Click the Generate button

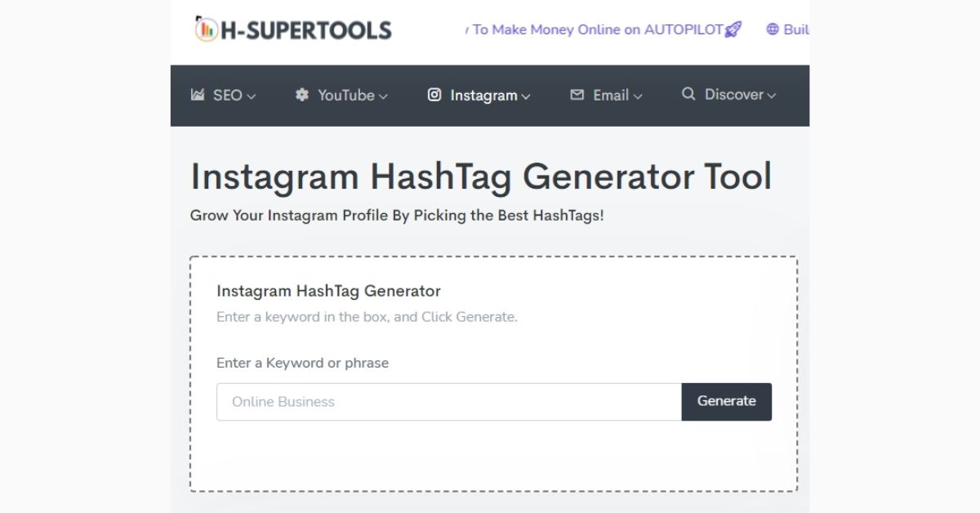pos(727,401)
